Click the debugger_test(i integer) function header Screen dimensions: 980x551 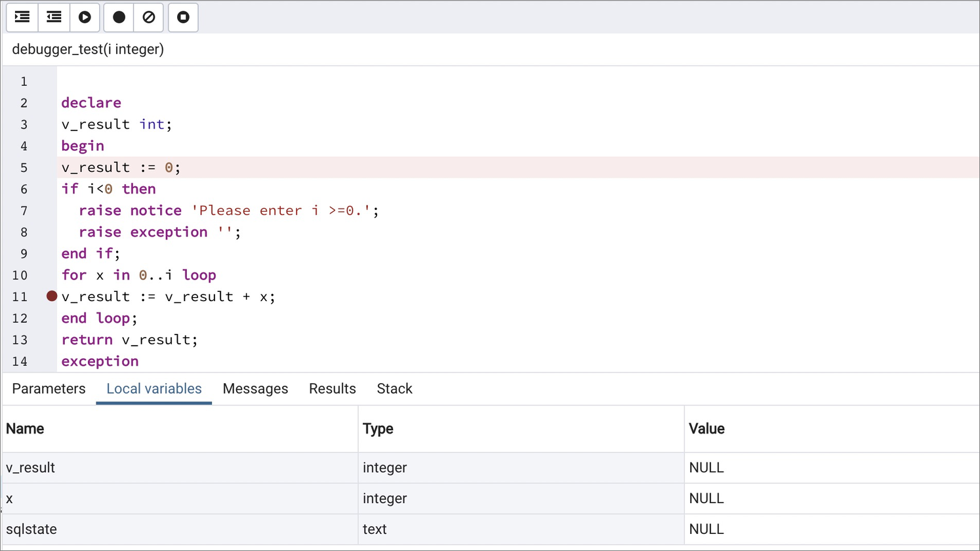87,49
